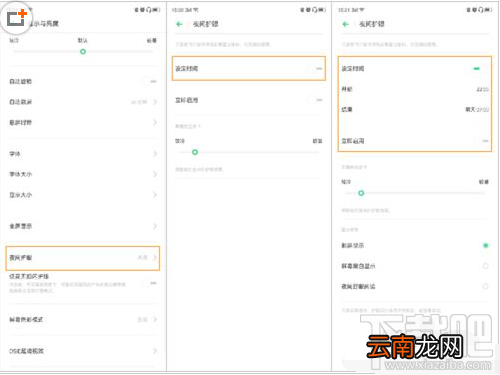The width and height of the screenshot is (500, 375).
Task: Open 全屏显示 settings chevron
Action: (x=155, y=226)
